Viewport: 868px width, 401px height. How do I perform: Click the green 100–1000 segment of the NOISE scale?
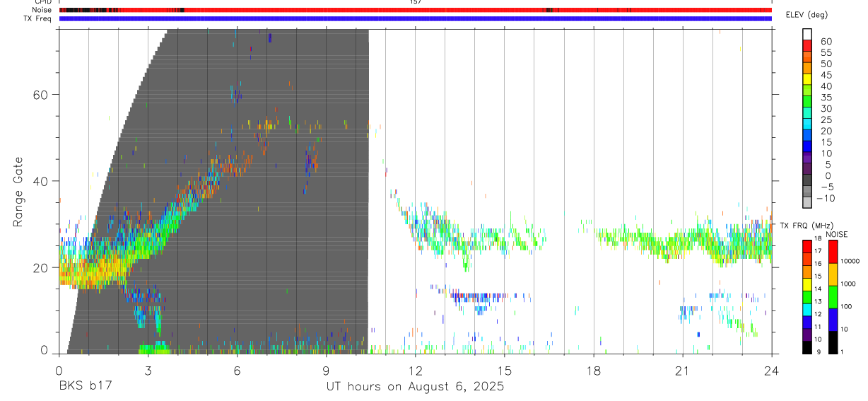point(833,297)
